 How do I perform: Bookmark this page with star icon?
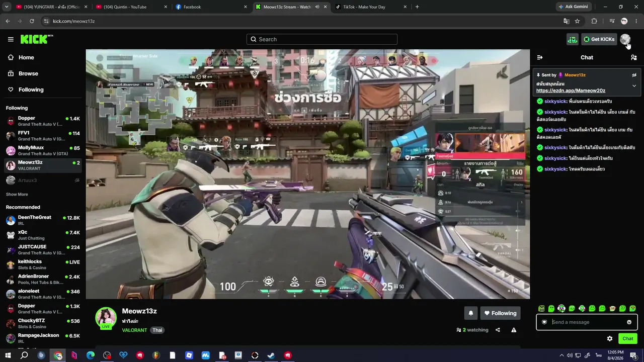[x=577, y=21]
